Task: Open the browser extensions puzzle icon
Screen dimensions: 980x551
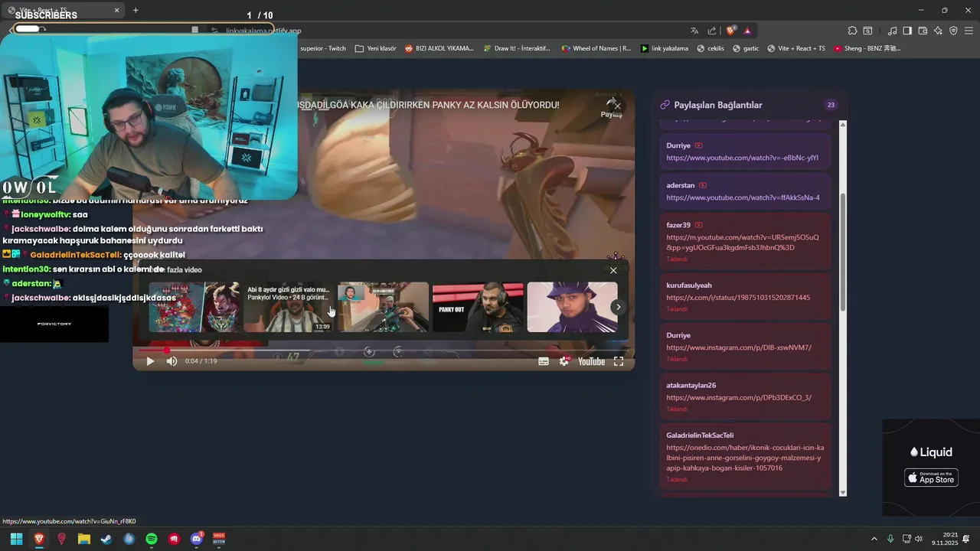Action: pyautogui.click(x=852, y=31)
